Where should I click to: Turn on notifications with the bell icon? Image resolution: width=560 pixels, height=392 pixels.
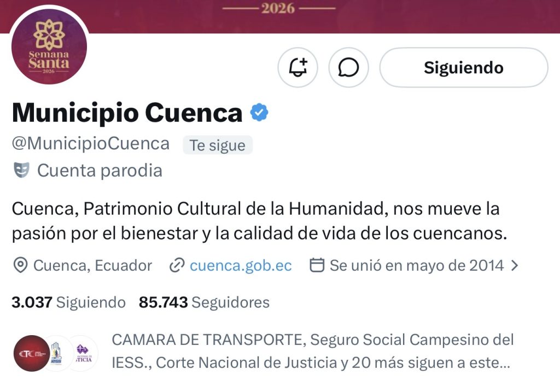tap(298, 67)
